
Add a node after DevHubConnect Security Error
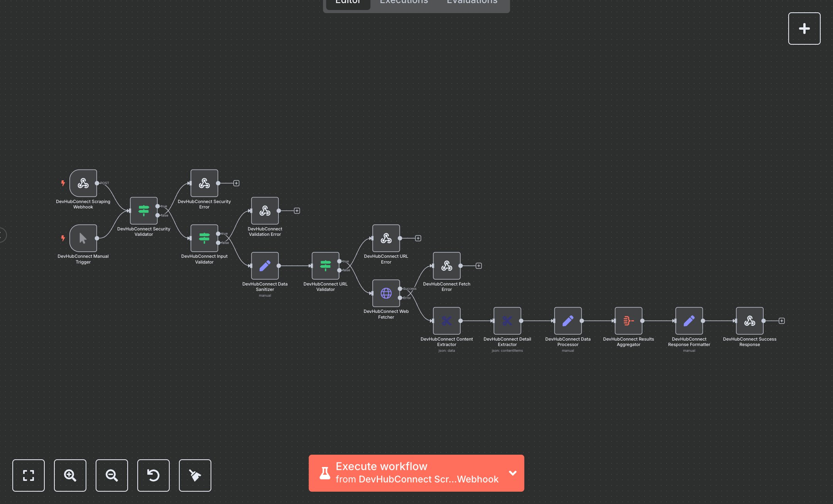pos(236,183)
